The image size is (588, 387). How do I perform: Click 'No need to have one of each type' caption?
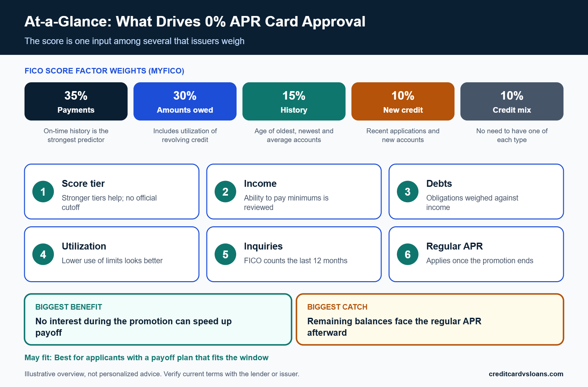(x=512, y=135)
